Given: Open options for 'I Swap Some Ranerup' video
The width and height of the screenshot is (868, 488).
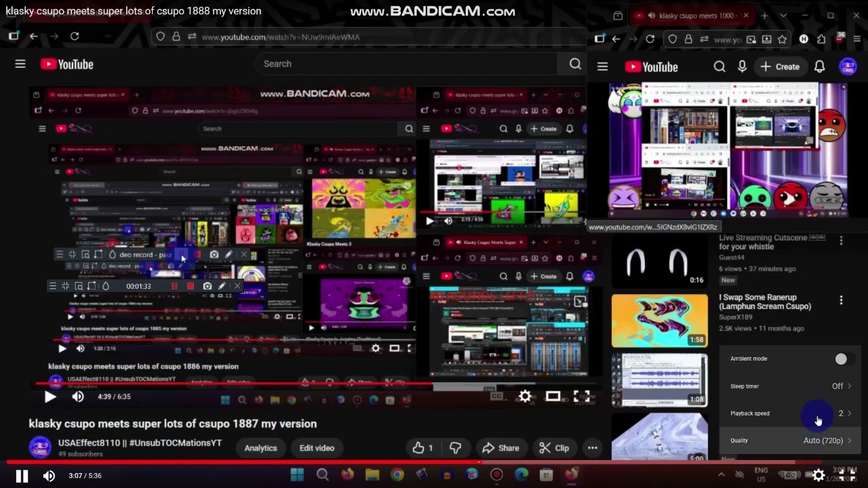Looking at the screenshot, I should point(841,300).
